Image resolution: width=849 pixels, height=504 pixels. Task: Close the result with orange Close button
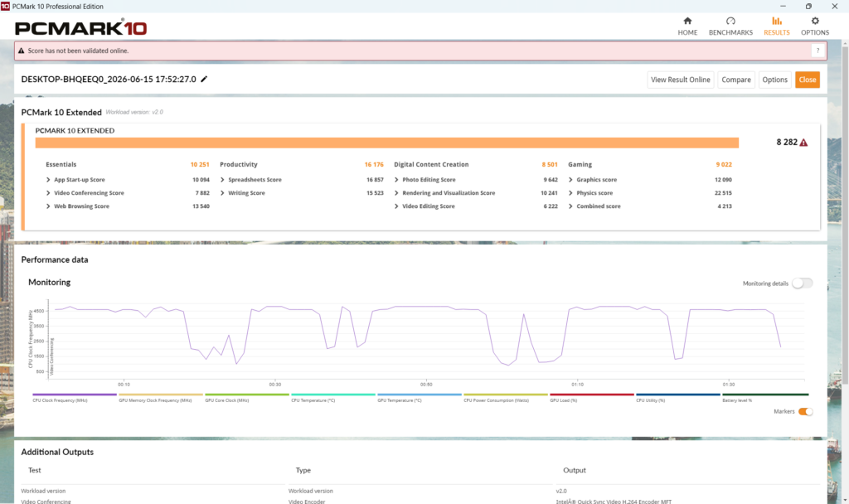point(808,80)
